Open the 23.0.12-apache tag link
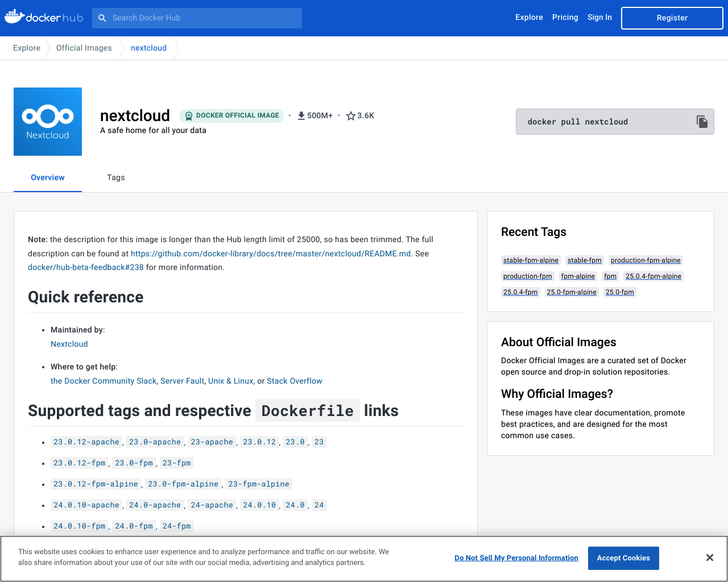Viewport: 728px width, 582px height. point(86,442)
